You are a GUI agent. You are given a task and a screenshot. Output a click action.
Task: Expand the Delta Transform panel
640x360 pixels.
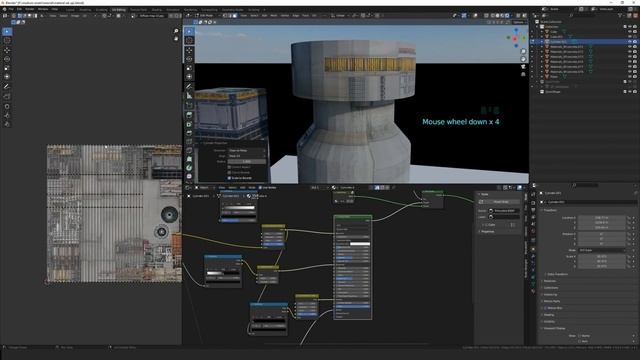(x=558, y=274)
